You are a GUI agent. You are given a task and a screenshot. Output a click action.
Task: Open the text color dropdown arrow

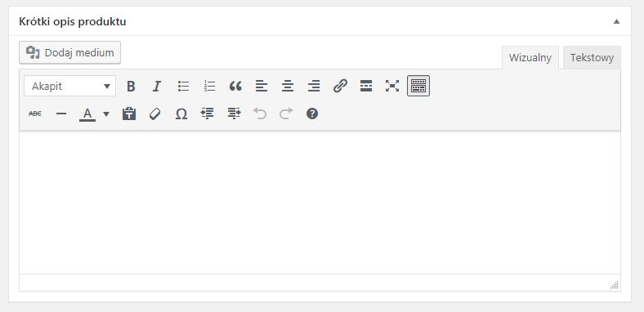tap(106, 114)
